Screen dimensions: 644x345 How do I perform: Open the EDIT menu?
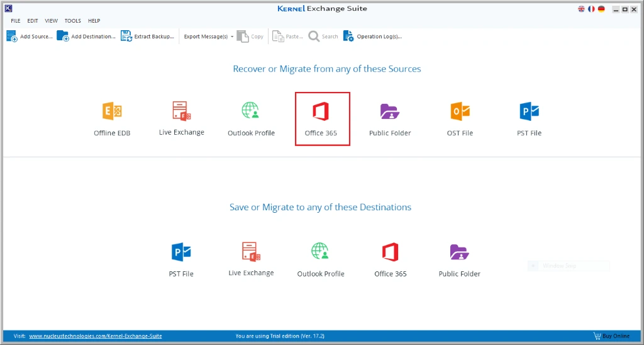(33, 21)
